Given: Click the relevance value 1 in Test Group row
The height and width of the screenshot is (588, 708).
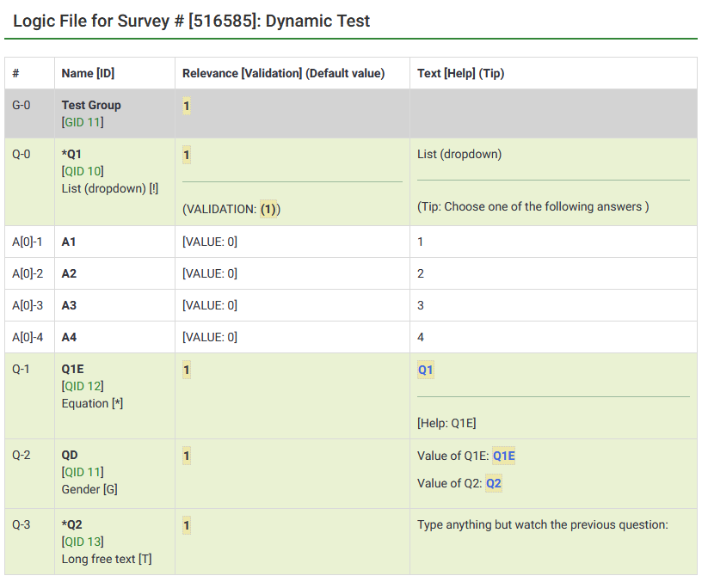Looking at the screenshot, I should coord(187,106).
